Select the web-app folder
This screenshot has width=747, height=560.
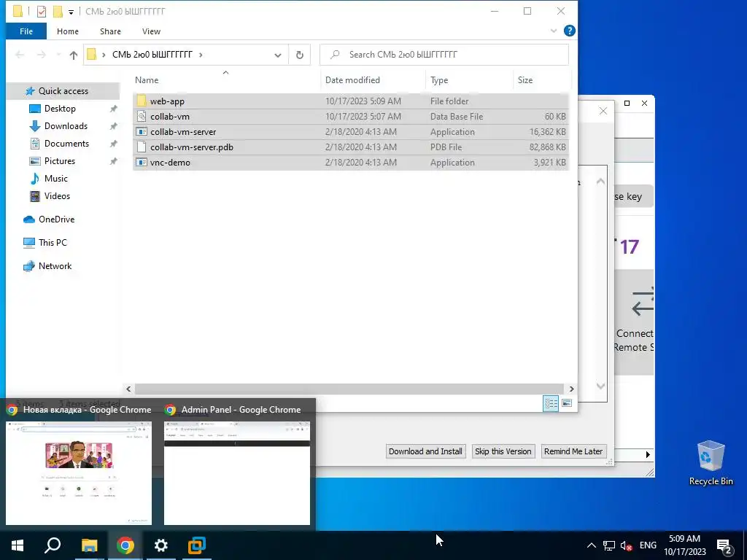(x=351, y=101)
